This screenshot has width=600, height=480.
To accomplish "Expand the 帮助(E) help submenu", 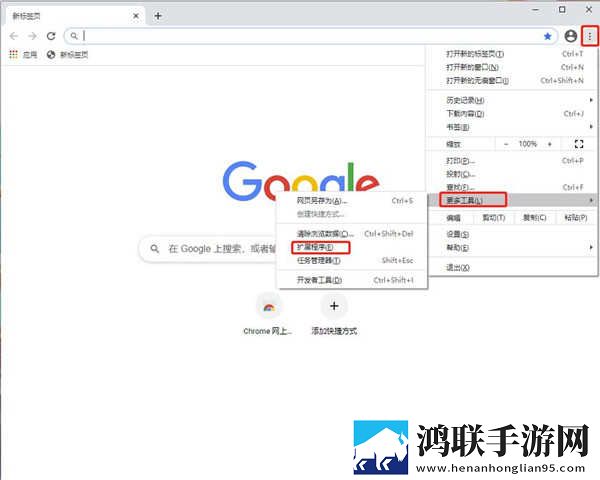I will click(x=512, y=248).
